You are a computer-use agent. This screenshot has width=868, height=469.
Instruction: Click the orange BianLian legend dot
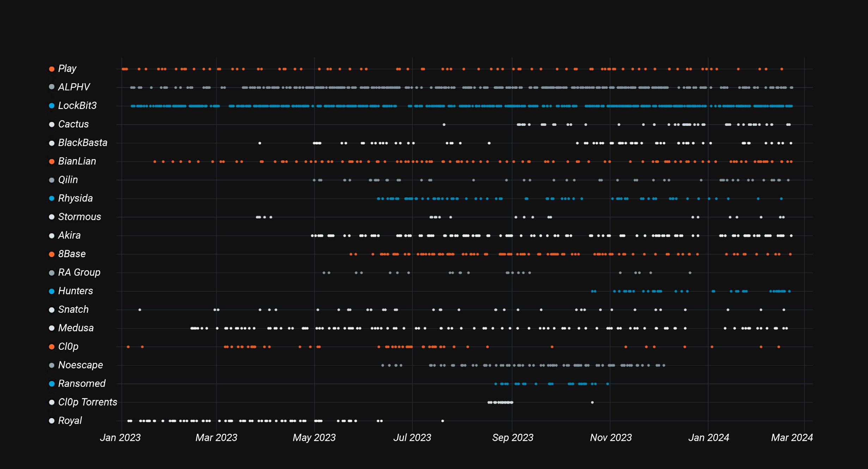(x=51, y=161)
